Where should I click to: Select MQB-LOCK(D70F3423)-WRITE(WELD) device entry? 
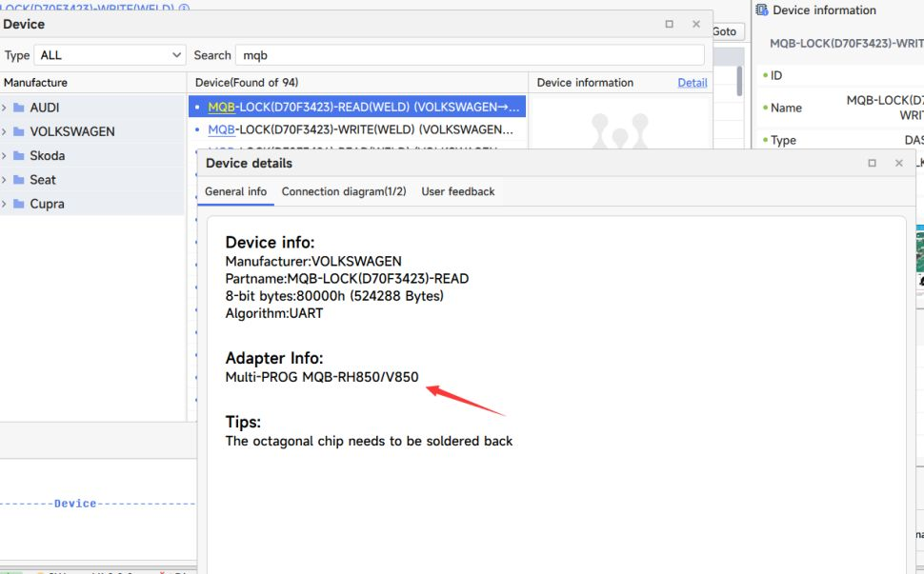(357, 129)
